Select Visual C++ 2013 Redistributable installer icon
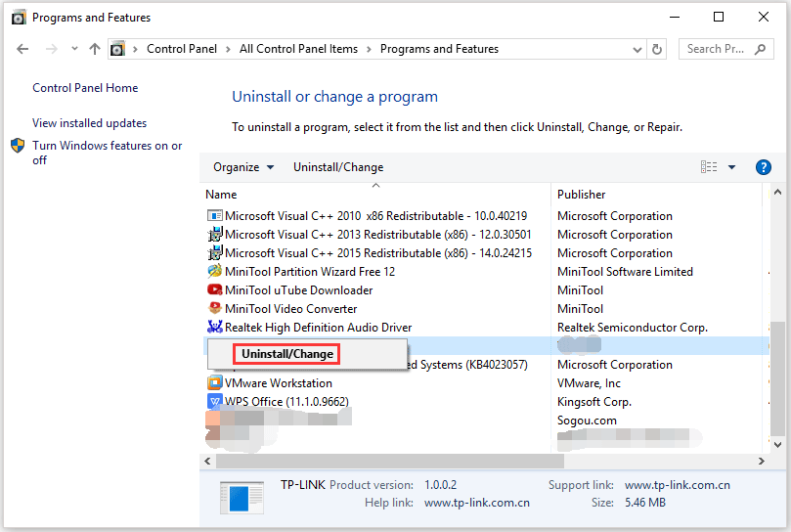Screen dimensions: 791x532 215,234
